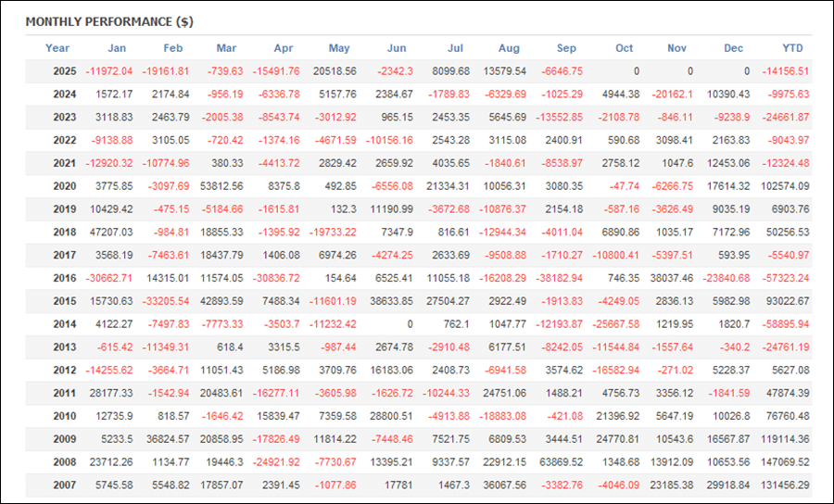Viewport: 834px width, 504px height.
Task: Select the Sep column header
Action: 566,48
